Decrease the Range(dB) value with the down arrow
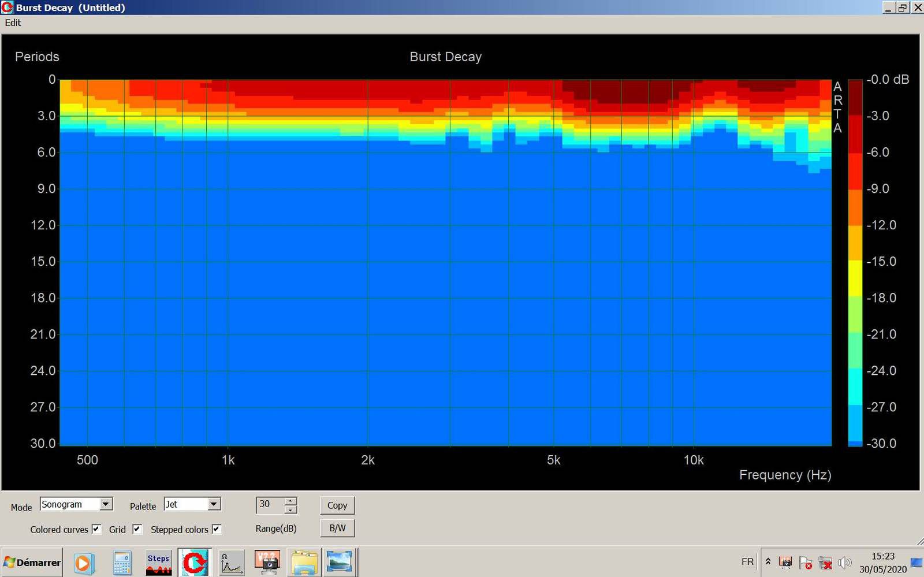 pyautogui.click(x=290, y=509)
